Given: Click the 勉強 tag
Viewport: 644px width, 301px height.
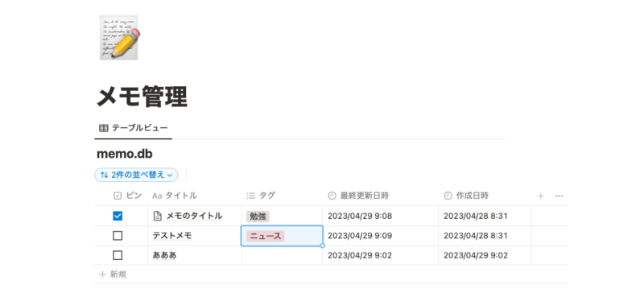Looking at the screenshot, I should click(258, 216).
